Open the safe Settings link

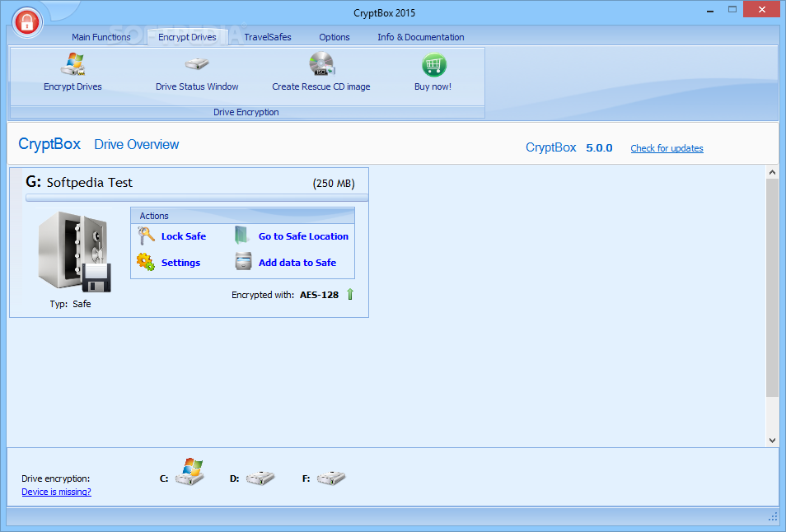[180, 263]
